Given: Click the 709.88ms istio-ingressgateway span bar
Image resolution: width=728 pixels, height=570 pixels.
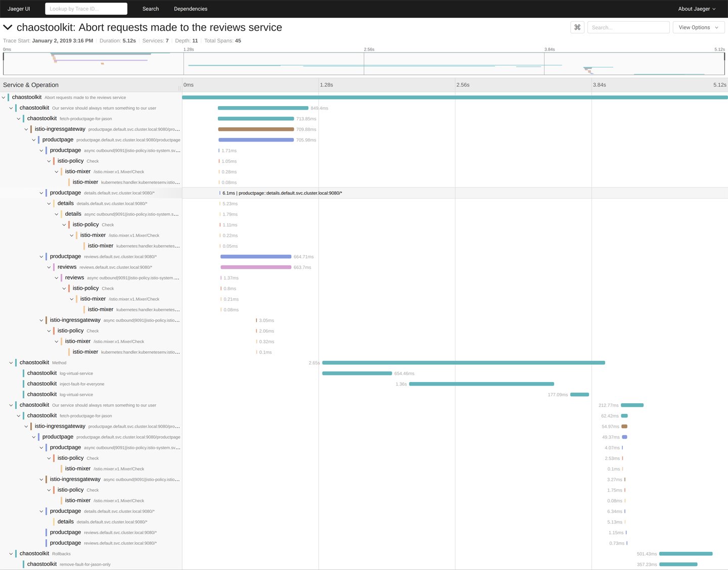Looking at the screenshot, I should pyautogui.click(x=256, y=129).
